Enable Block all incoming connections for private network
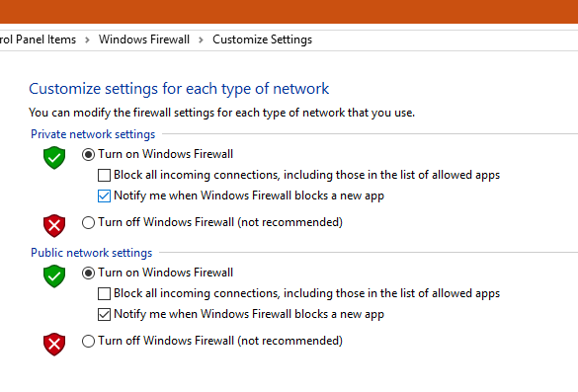 (x=104, y=176)
